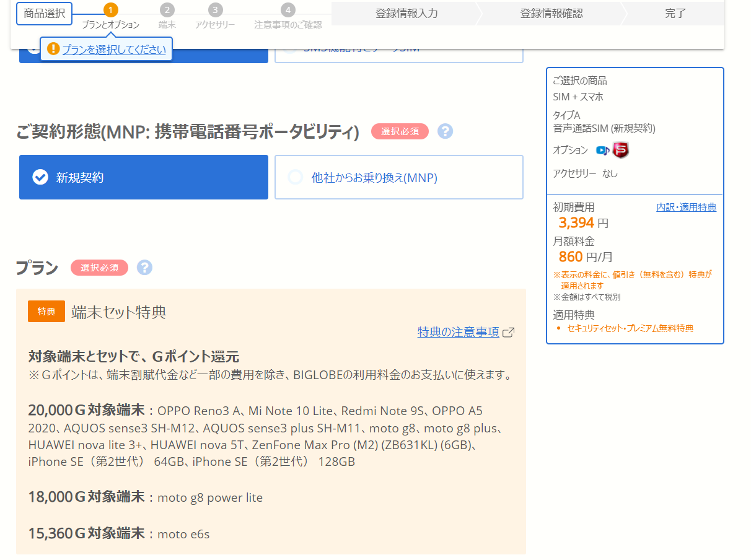The image size is (751, 560).
Task: Click the blue video option icon in summary
Action: [602, 151]
